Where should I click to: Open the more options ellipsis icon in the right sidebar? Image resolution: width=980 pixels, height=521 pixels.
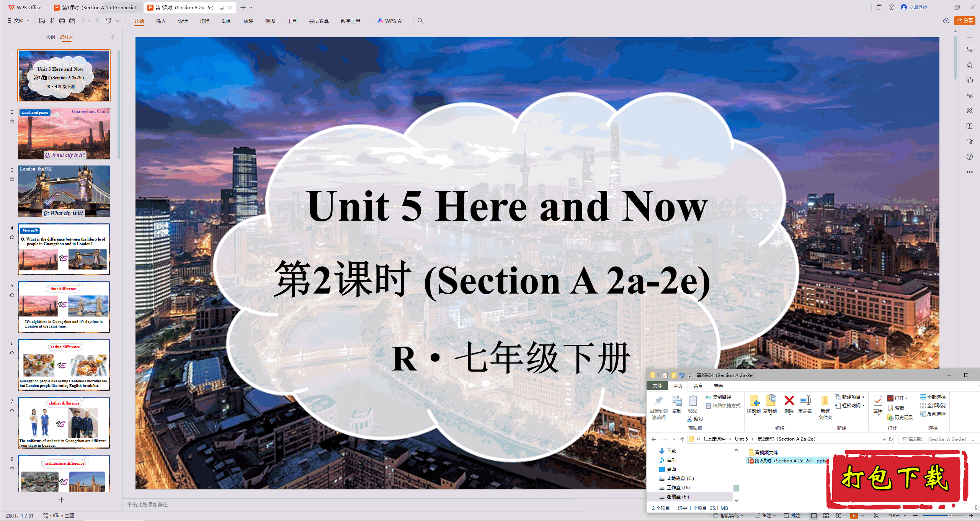coord(970,172)
